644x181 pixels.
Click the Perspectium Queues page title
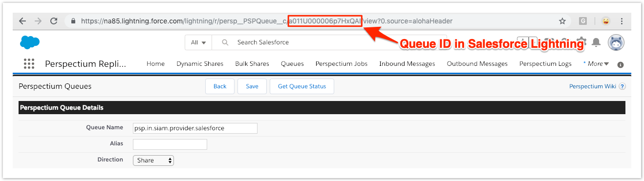55,86
